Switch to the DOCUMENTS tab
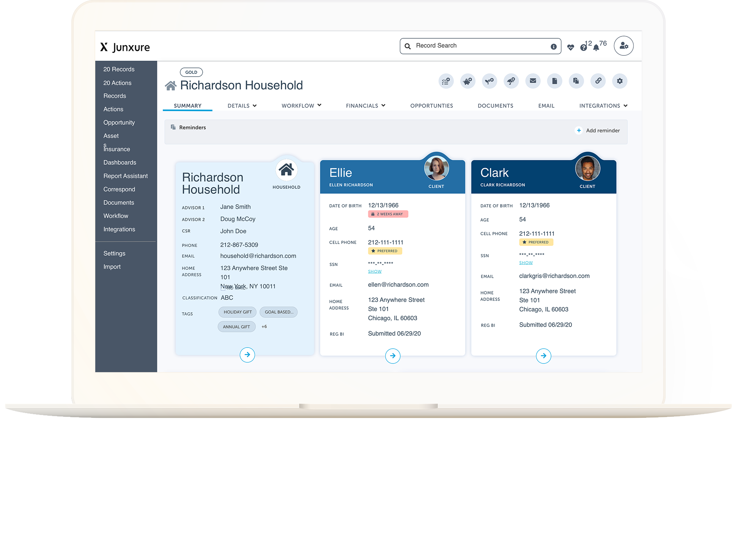Screen dimensions: 732x560 495,105
